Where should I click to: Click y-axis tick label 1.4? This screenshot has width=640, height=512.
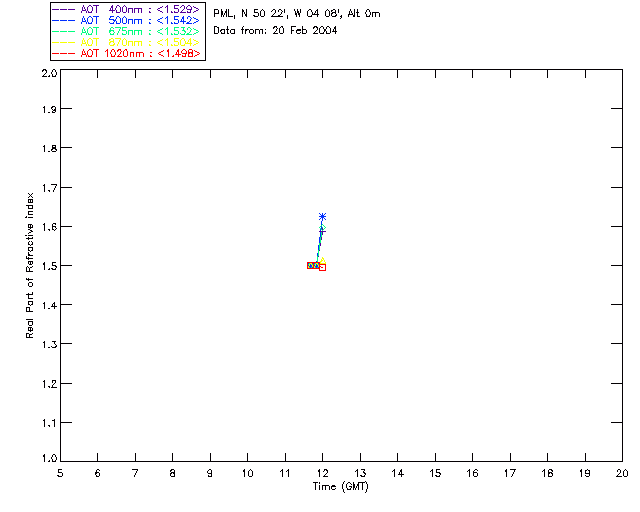[49, 305]
